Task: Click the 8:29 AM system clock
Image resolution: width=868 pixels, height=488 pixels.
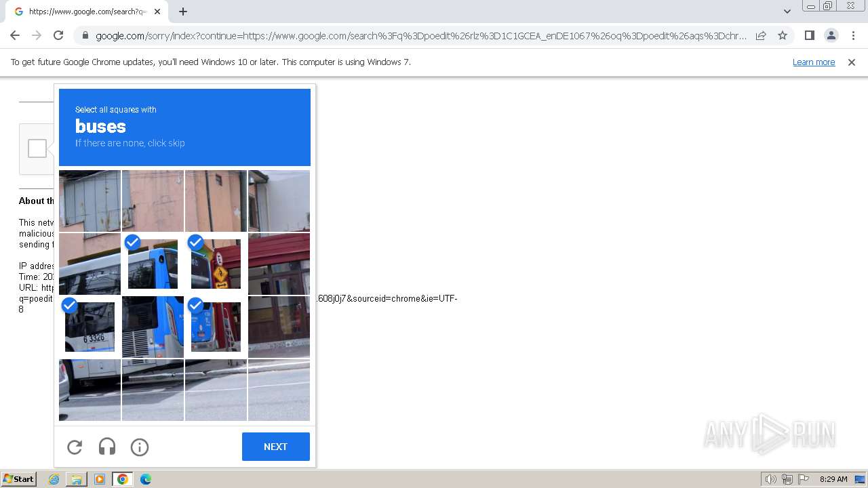Action: (833, 479)
